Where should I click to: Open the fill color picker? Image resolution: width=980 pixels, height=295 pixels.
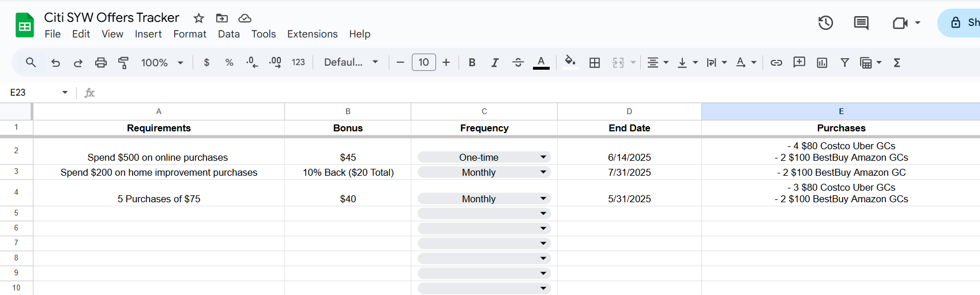tap(570, 63)
